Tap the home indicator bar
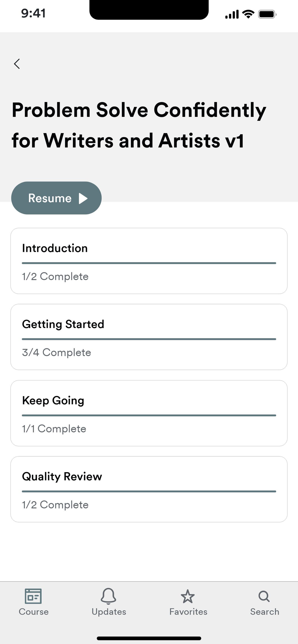The height and width of the screenshot is (644, 298). pyautogui.click(x=149, y=638)
